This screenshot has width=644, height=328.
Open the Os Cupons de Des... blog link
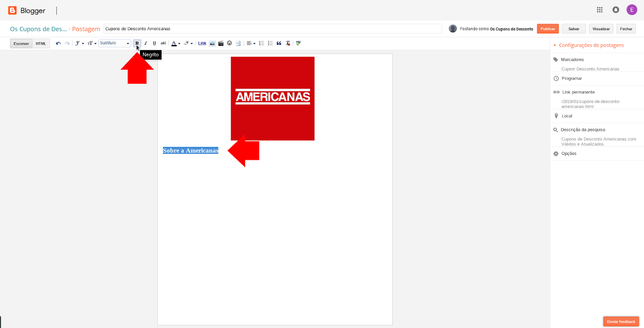tap(38, 29)
